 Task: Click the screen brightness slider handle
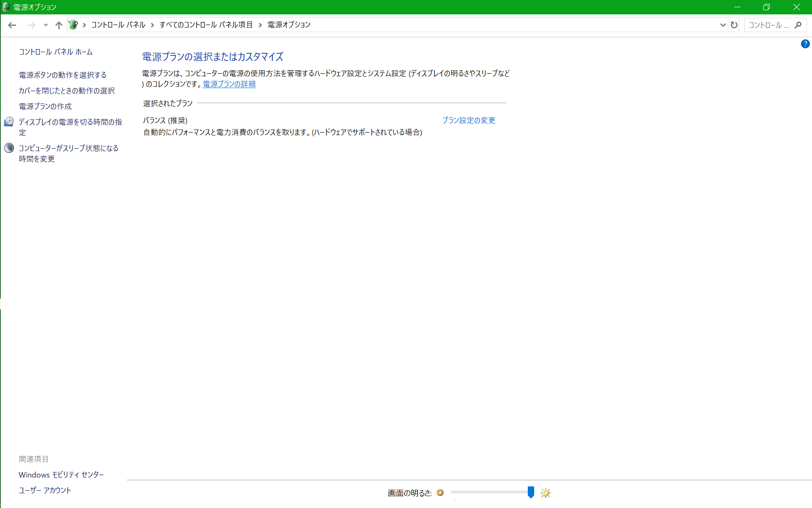[531, 492]
